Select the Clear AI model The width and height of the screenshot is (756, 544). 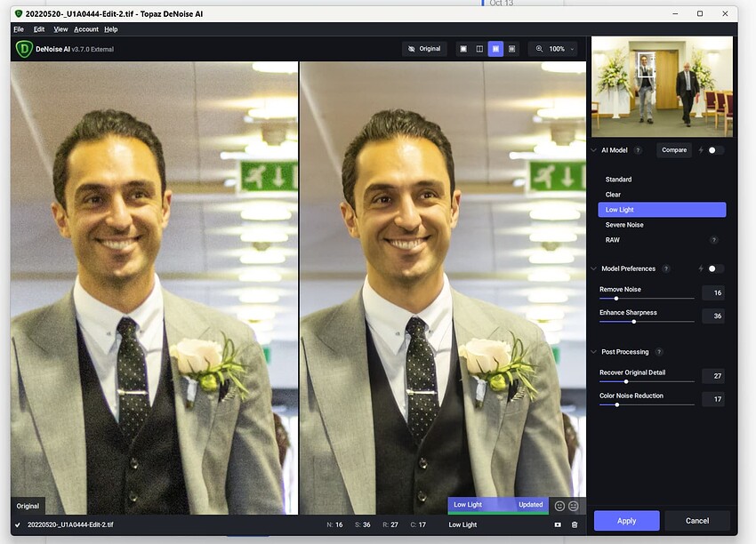tap(662, 195)
